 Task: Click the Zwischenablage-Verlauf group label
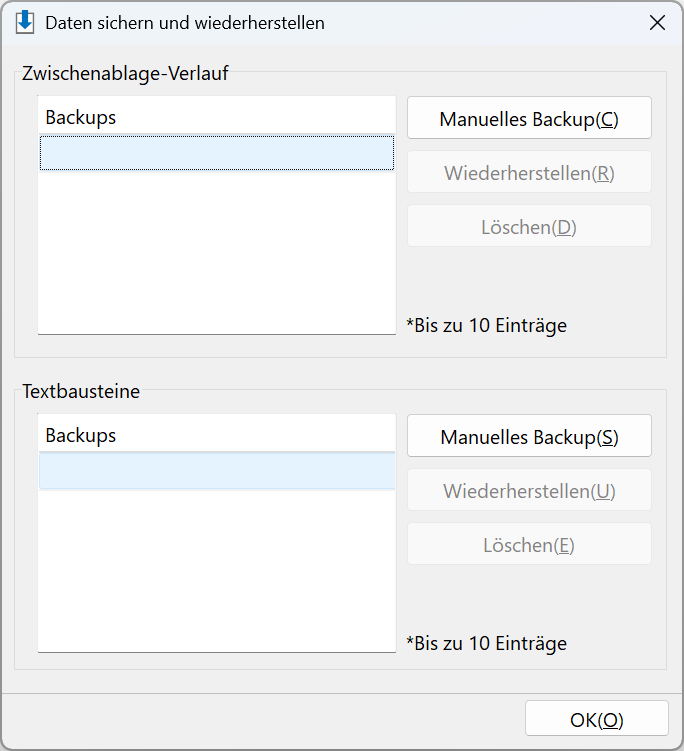click(125, 73)
